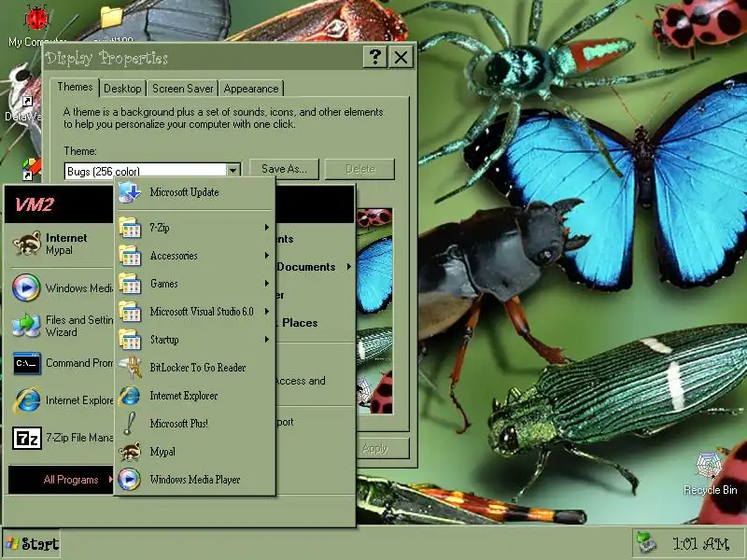Switch to the Appearance tab
The image size is (747, 560).
[x=251, y=89]
